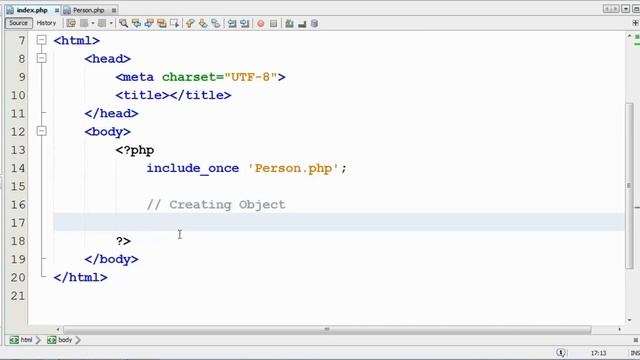Toggle Rectangular Selection icon
Viewport: 640px width, 360px height.
pyautogui.click(x=174, y=23)
